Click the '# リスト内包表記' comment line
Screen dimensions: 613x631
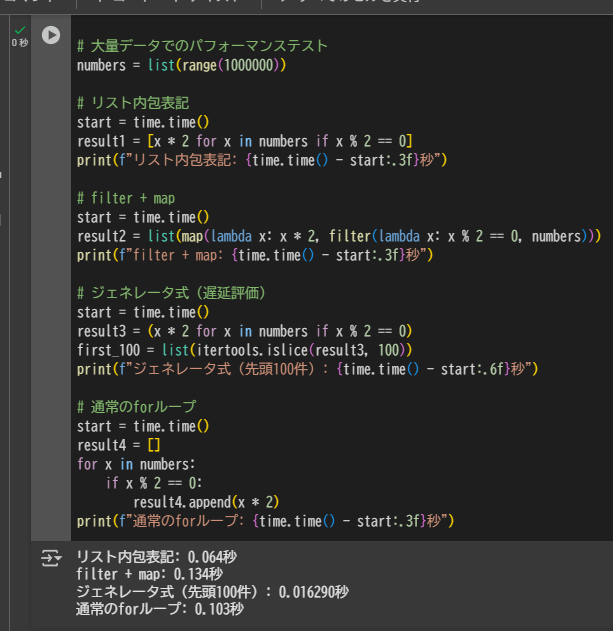click(133, 103)
